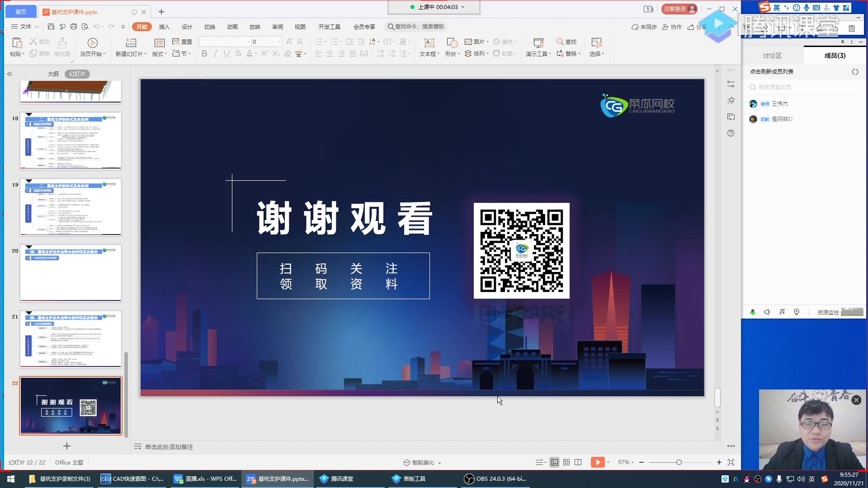The width and height of the screenshot is (868, 488).
Task: Click the Print icon in the quick-access toolbar
Action: click(74, 27)
